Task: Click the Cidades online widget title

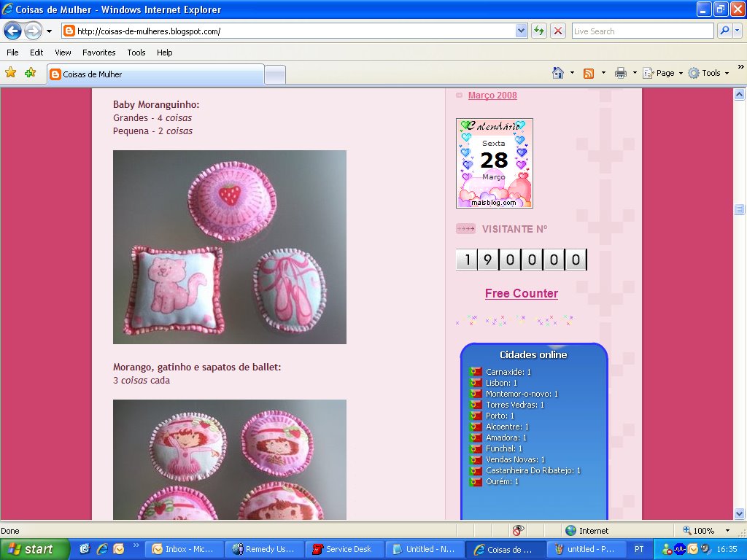Action: (x=533, y=355)
